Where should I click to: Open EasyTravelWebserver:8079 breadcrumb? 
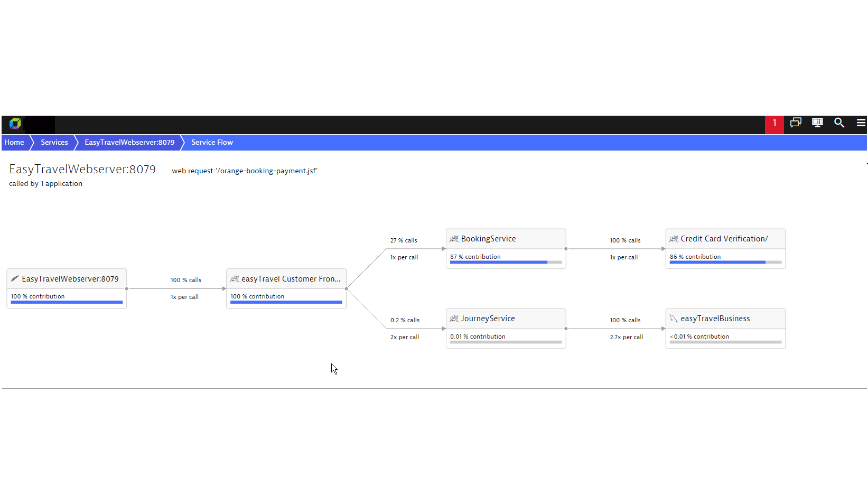click(129, 142)
